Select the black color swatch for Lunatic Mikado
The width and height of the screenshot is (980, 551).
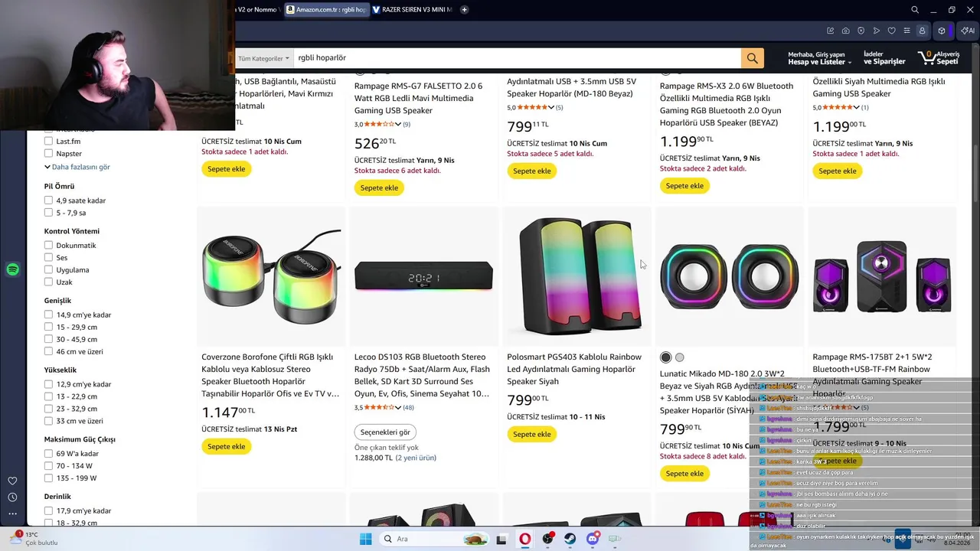click(x=665, y=357)
